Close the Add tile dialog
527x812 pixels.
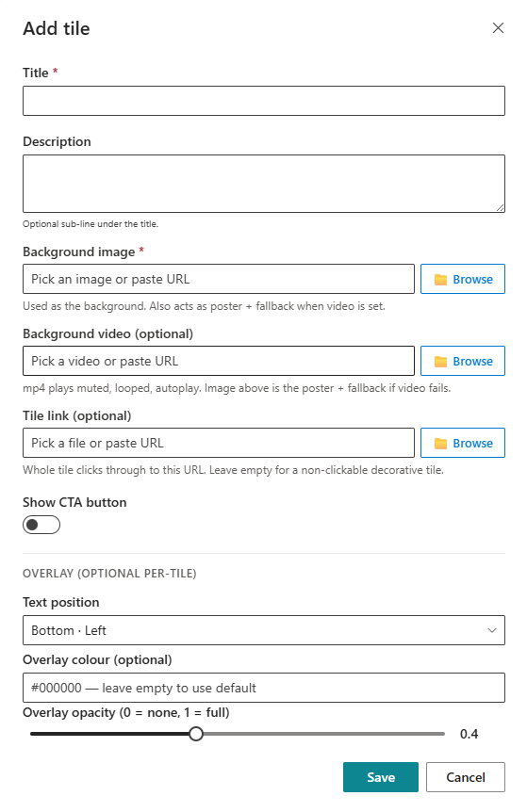(498, 28)
